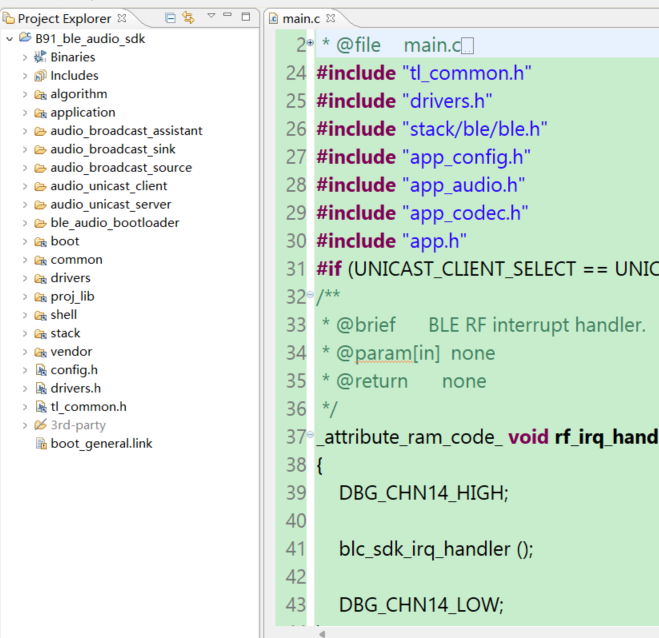
Task: Click the Includes container icon
Action: (x=40, y=76)
